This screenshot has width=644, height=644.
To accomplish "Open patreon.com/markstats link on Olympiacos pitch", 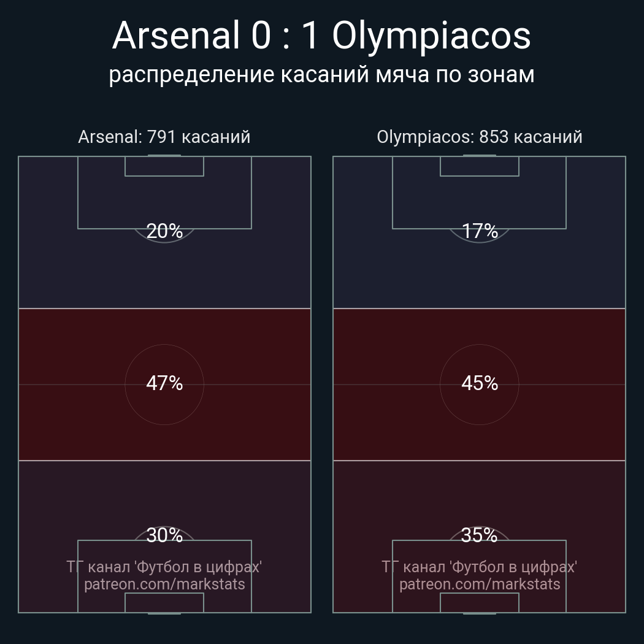I will point(480,584).
